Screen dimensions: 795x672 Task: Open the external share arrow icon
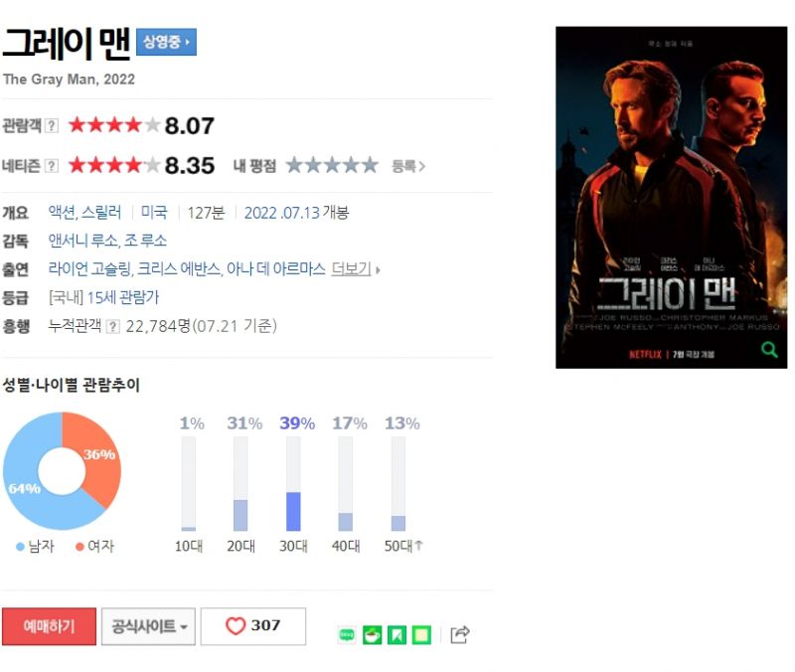coord(460,634)
